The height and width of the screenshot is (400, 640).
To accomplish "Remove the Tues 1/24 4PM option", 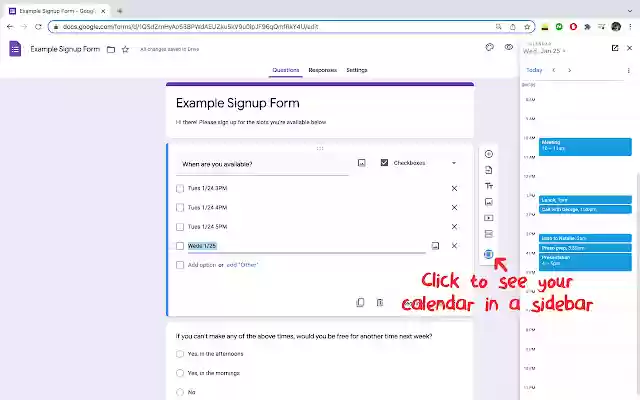I will [454, 207].
